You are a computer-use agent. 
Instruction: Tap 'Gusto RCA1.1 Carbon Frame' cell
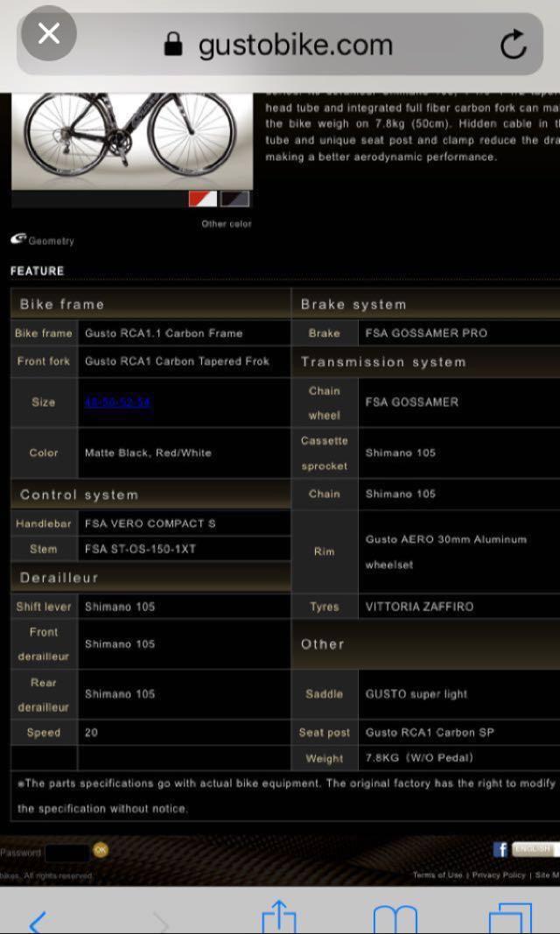184,333
